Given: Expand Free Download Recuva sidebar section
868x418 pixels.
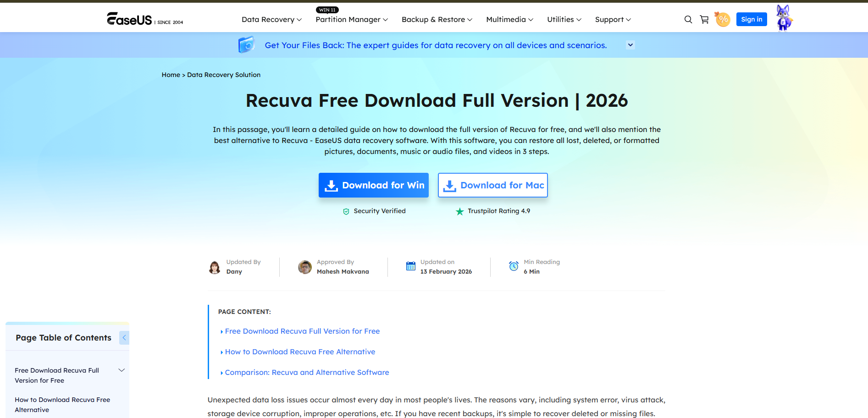Looking at the screenshot, I should [x=122, y=370].
